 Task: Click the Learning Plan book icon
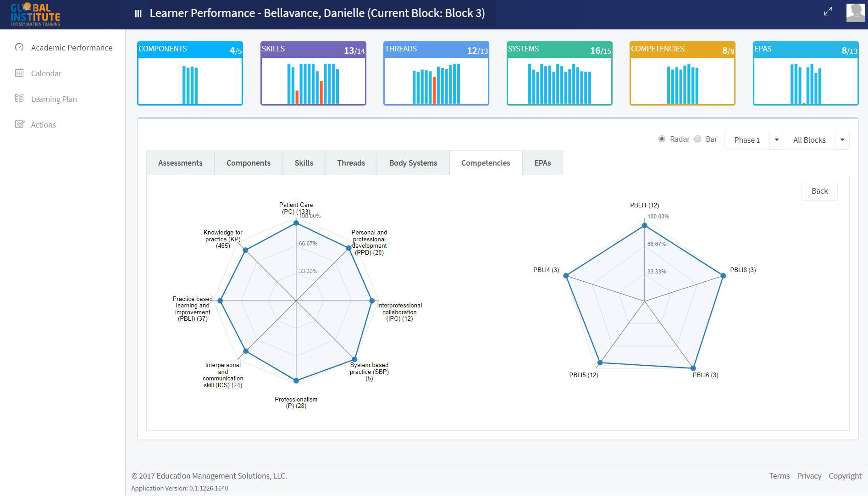point(19,99)
